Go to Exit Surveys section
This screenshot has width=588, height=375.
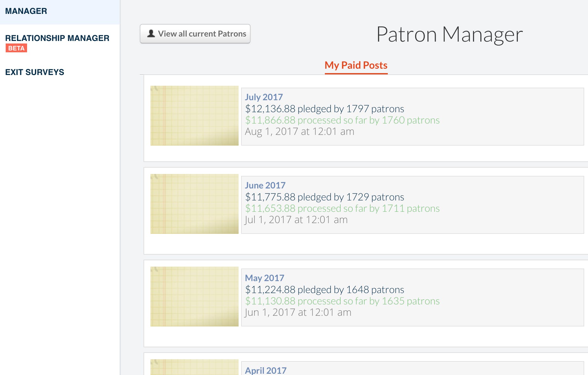tap(35, 72)
